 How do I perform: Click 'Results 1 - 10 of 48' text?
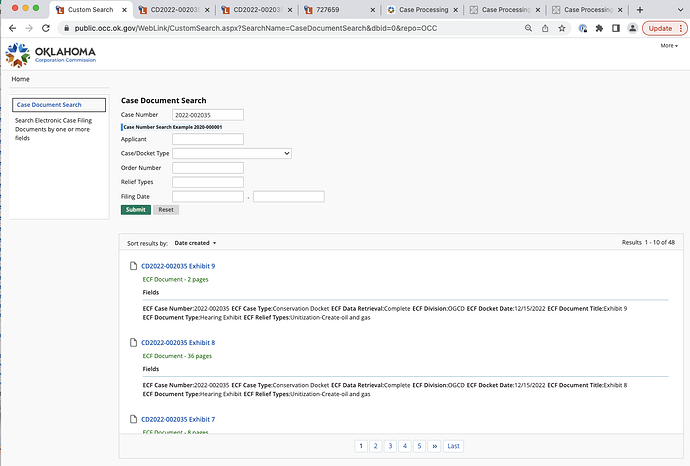point(648,242)
